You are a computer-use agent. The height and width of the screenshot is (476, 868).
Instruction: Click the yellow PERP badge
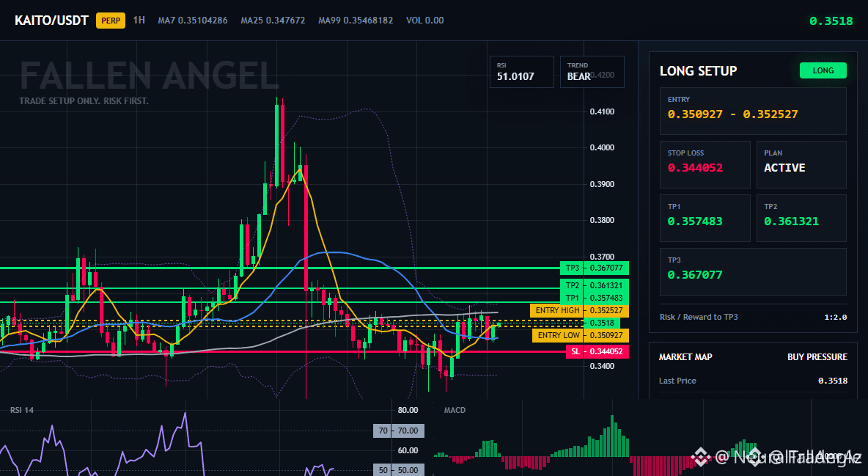click(111, 21)
